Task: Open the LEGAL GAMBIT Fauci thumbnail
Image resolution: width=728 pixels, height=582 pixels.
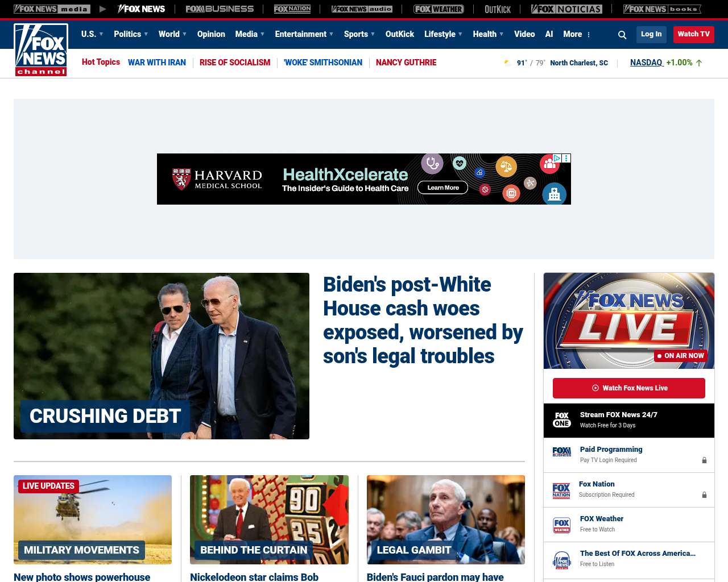Action: (446, 519)
